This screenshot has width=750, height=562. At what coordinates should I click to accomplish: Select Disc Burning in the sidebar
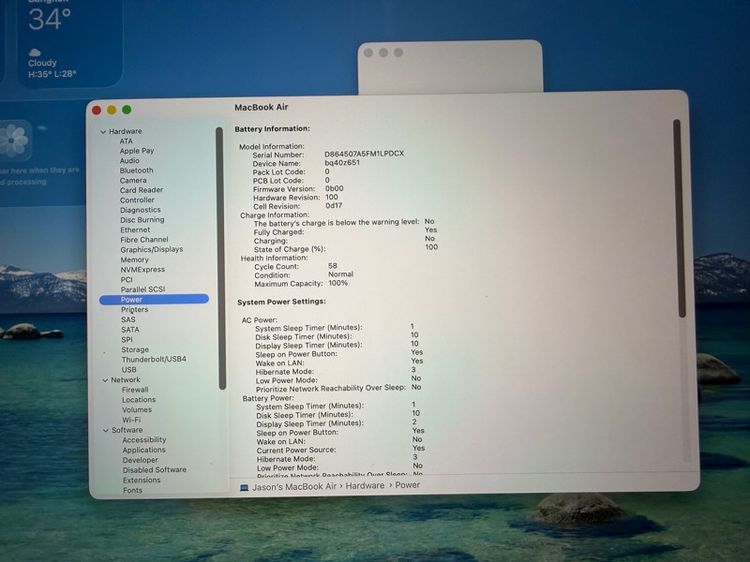tap(143, 220)
